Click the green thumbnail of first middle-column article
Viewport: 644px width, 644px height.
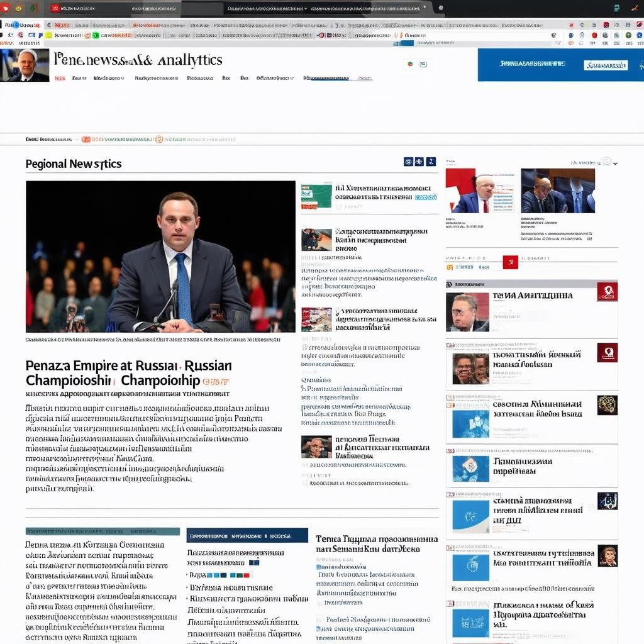click(x=316, y=196)
